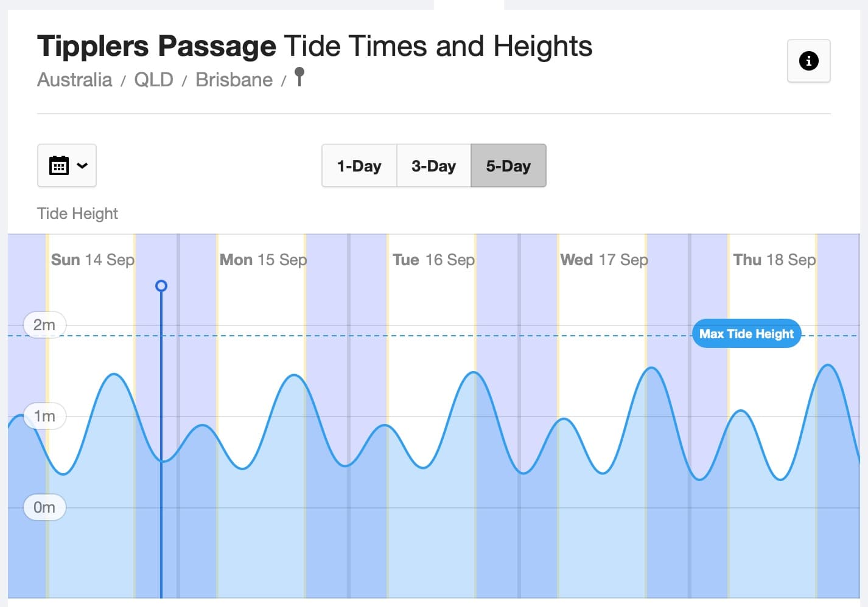Switch to the 1-Day view
Screen dimensions: 868x607
[359, 165]
